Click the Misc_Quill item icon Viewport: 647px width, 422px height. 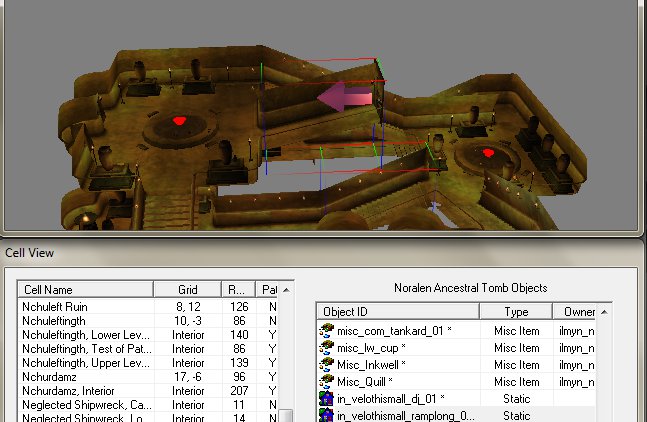point(326,381)
